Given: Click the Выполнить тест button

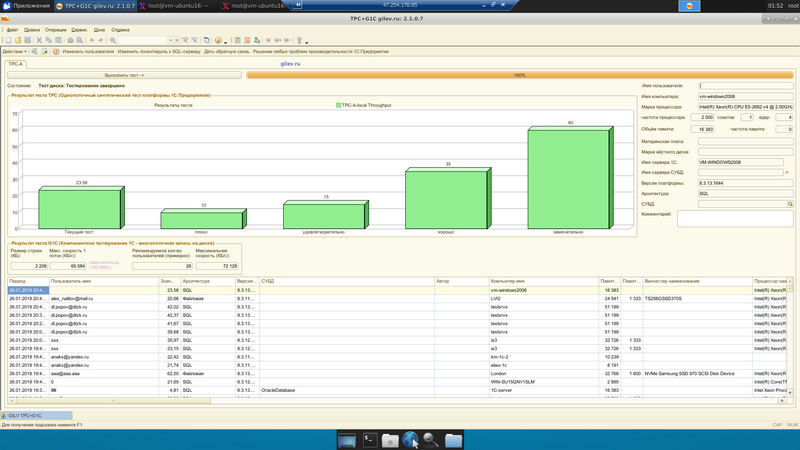Looking at the screenshot, I should click(124, 75).
